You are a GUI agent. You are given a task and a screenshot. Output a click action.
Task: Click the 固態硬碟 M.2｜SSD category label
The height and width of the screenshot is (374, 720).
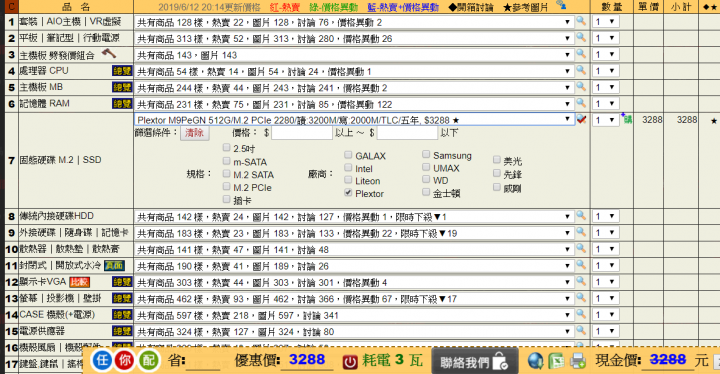60,160
